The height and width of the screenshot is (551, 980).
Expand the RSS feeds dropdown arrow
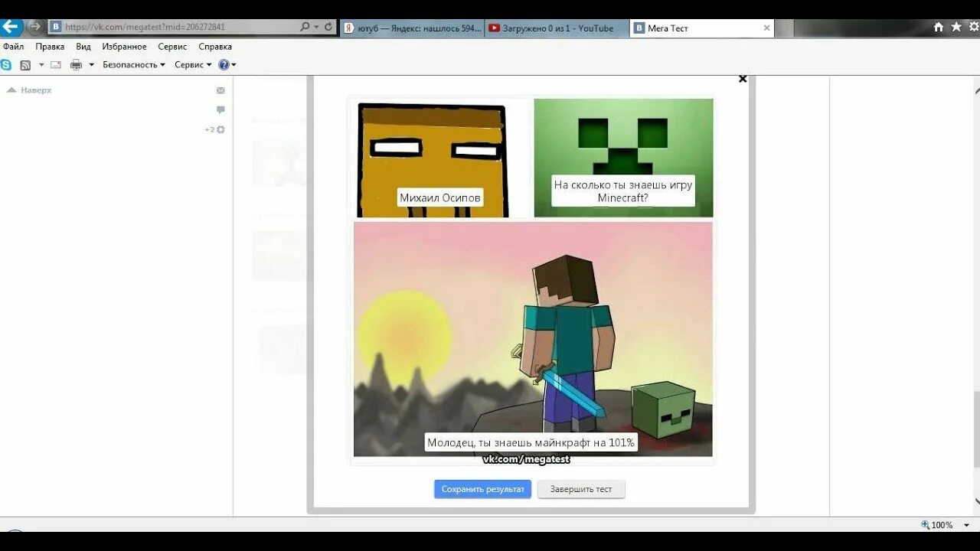click(41, 65)
